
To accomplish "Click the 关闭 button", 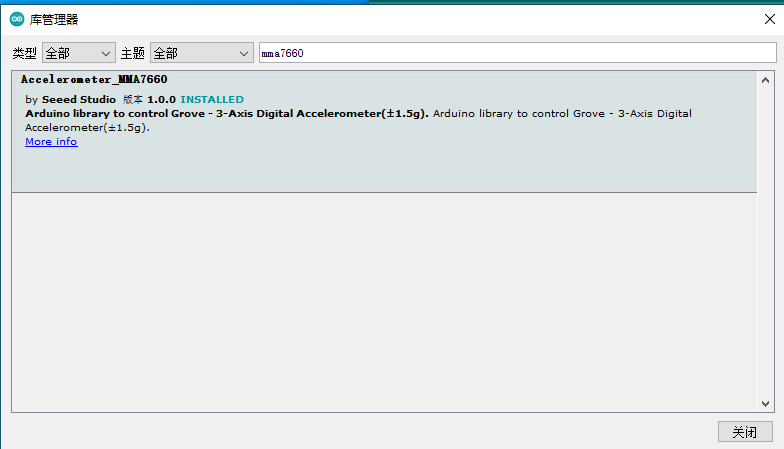I will coord(745,432).
